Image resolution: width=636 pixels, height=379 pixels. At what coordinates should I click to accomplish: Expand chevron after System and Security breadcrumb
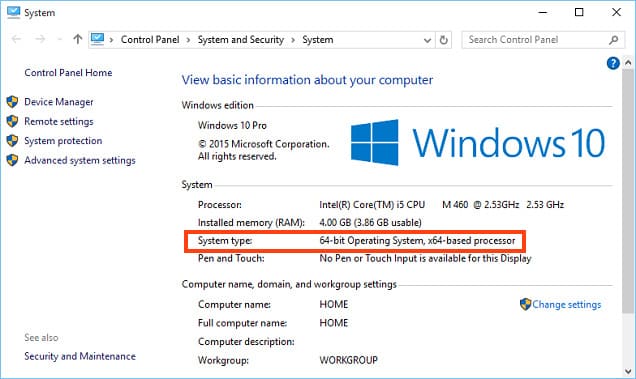tap(293, 40)
